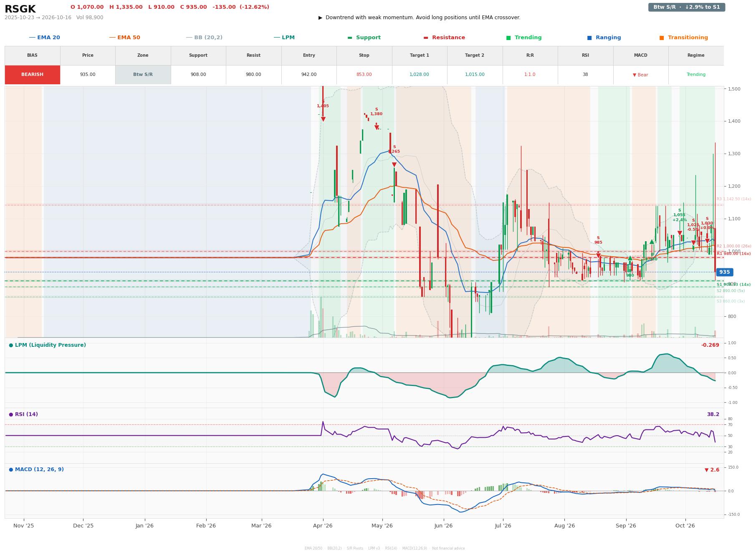This screenshot has width=756, height=555.
Task: Click the blue 935 current price tag
Action: [724, 272]
